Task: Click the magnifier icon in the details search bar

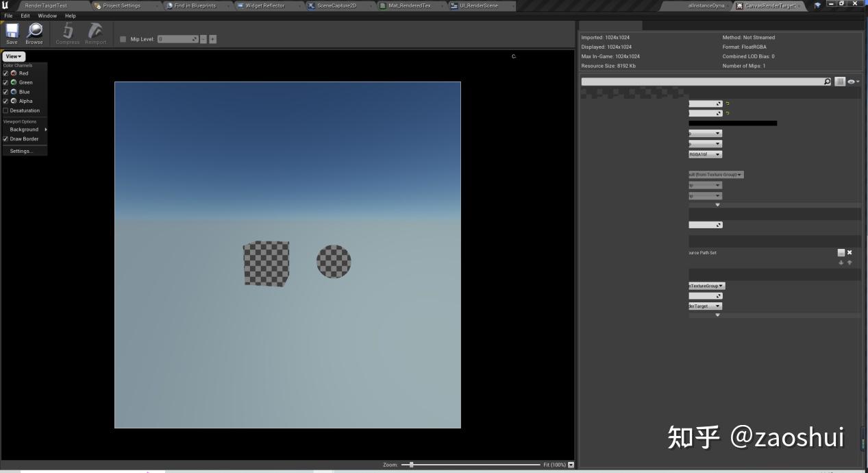Action: (827, 81)
